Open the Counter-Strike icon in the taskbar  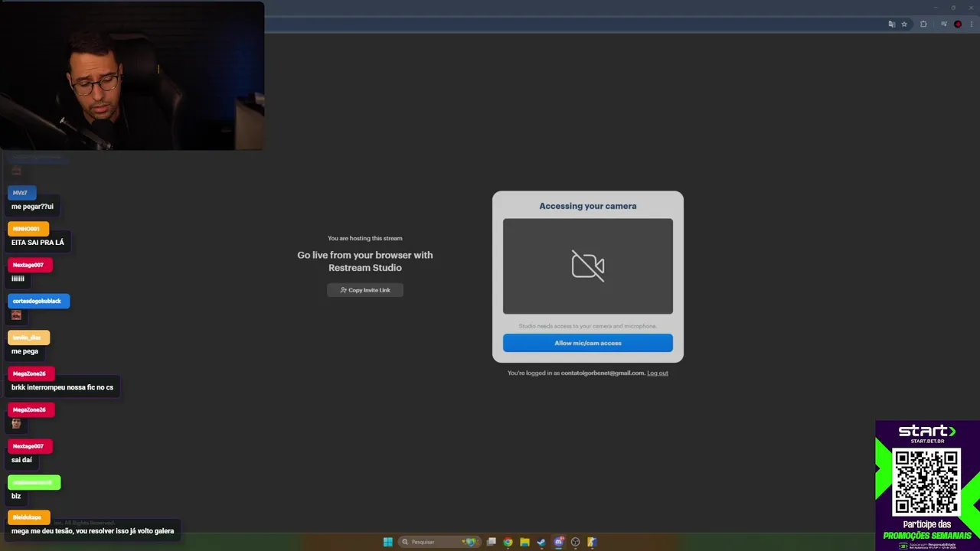point(592,542)
